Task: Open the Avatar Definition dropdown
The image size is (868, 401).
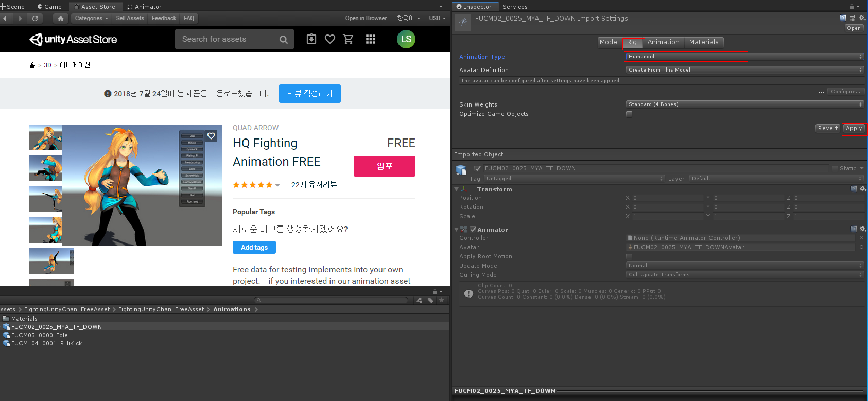Action: [745, 69]
